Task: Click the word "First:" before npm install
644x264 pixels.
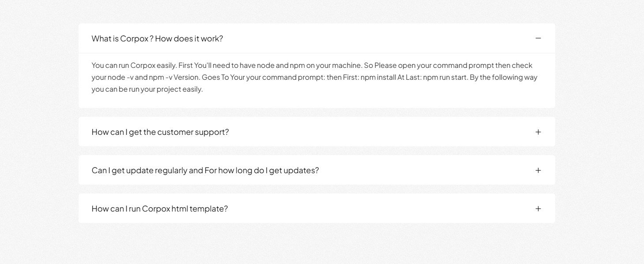Action: pos(351,78)
